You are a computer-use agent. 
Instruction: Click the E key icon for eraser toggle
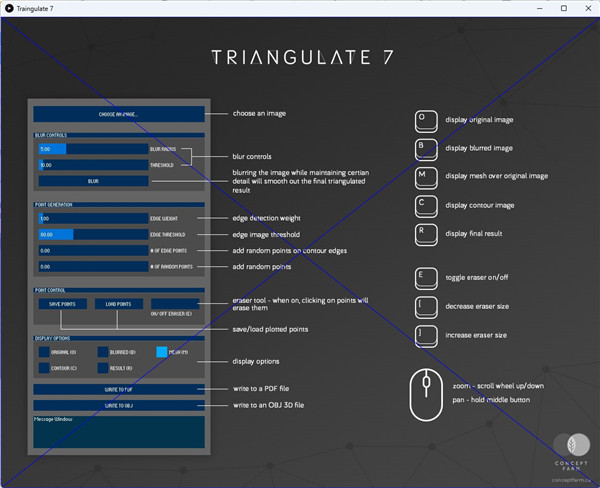tap(426, 279)
